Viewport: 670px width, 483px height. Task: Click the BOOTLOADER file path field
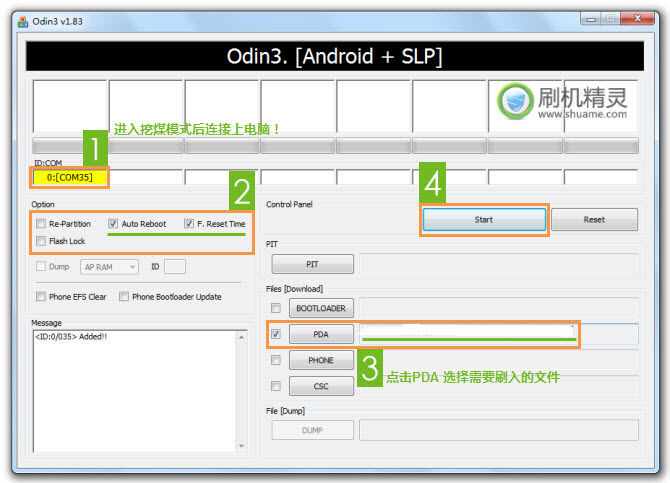[x=499, y=308]
